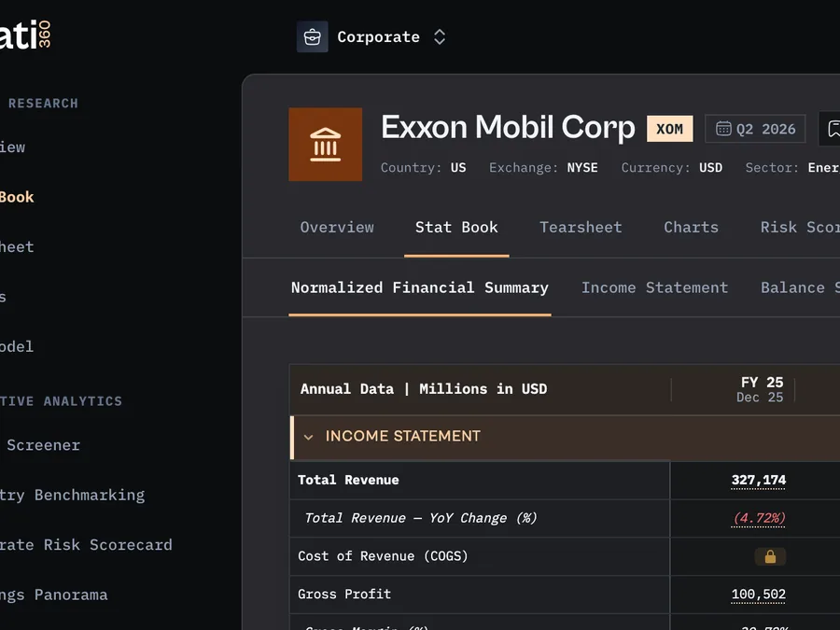Click the Currency value USD
Screen dimensions: 840x630
click(710, 168)
